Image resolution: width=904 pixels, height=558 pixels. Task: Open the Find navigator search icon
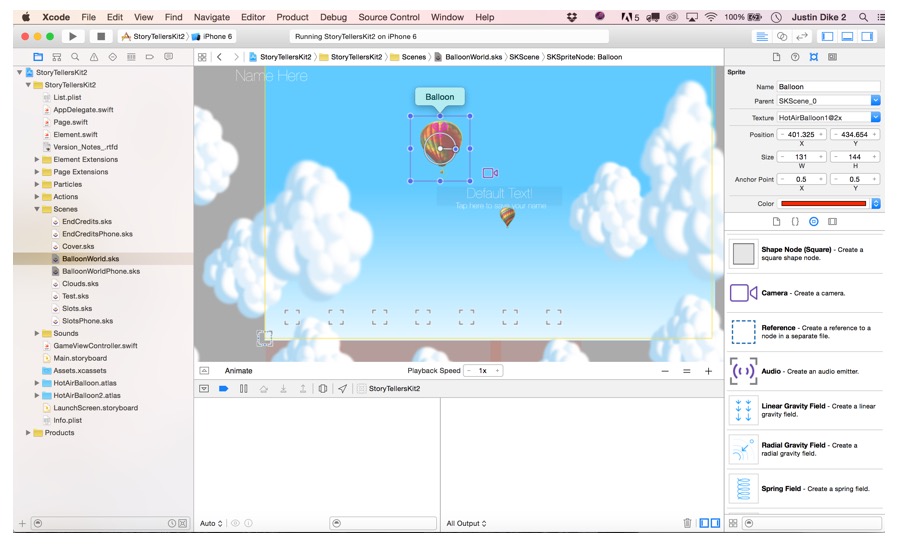75,57
